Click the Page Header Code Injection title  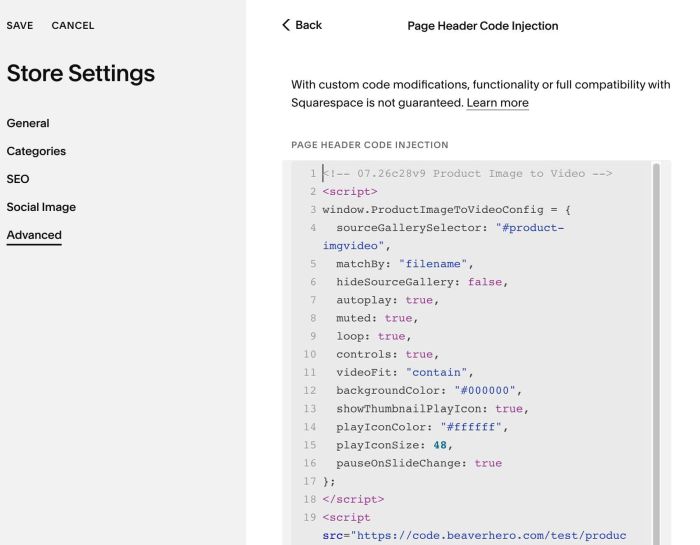point(483,26)
